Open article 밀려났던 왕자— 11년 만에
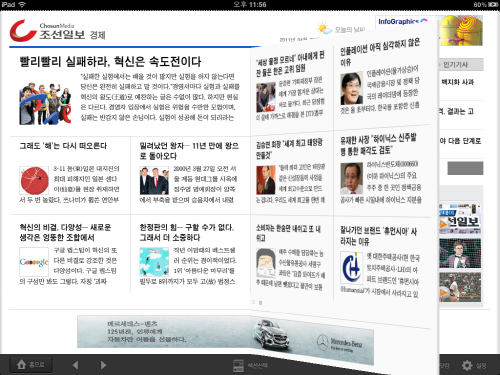Viewport: 500px width, 375px height. pos(189,151)
